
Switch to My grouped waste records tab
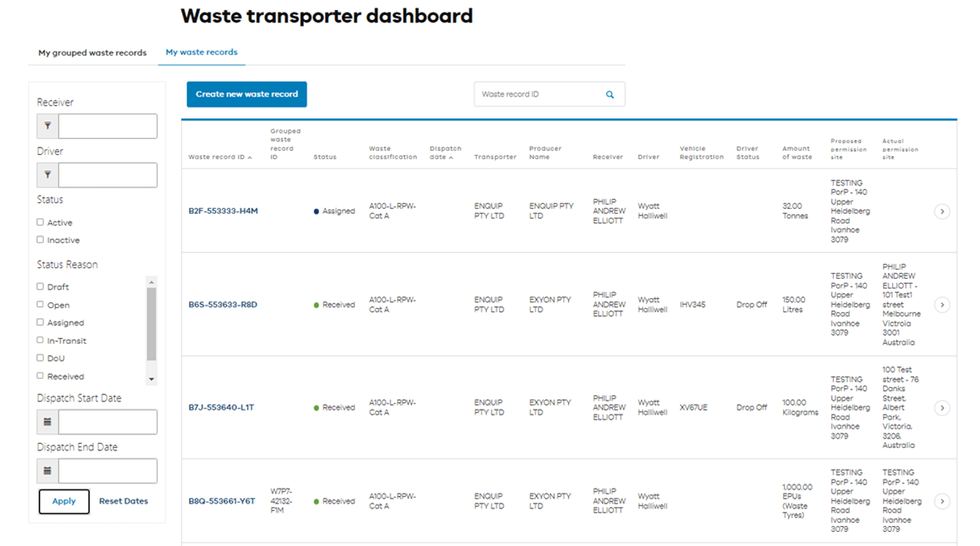coord(93,52)
